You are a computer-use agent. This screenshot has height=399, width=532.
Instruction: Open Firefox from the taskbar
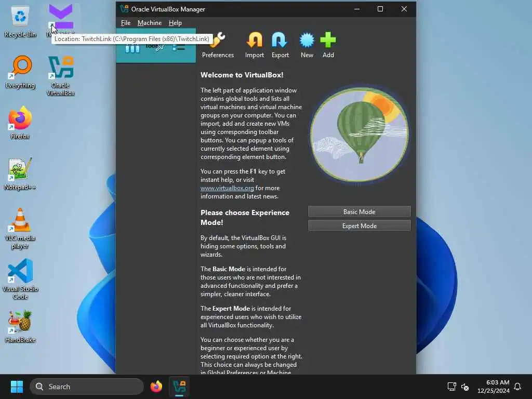[x=156, y=387]
